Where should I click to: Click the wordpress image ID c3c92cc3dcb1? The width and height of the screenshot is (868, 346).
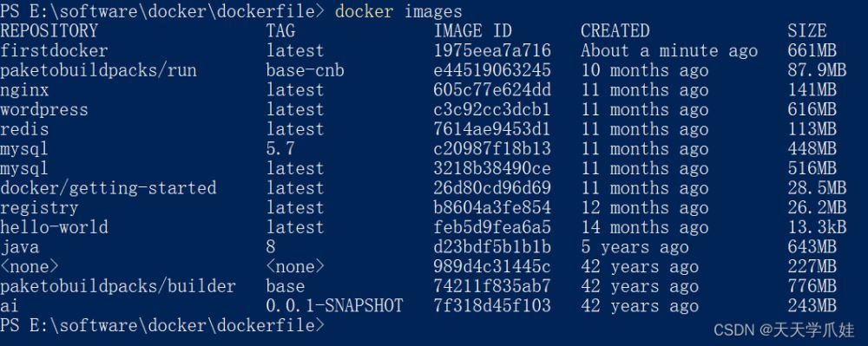point(492,110)
